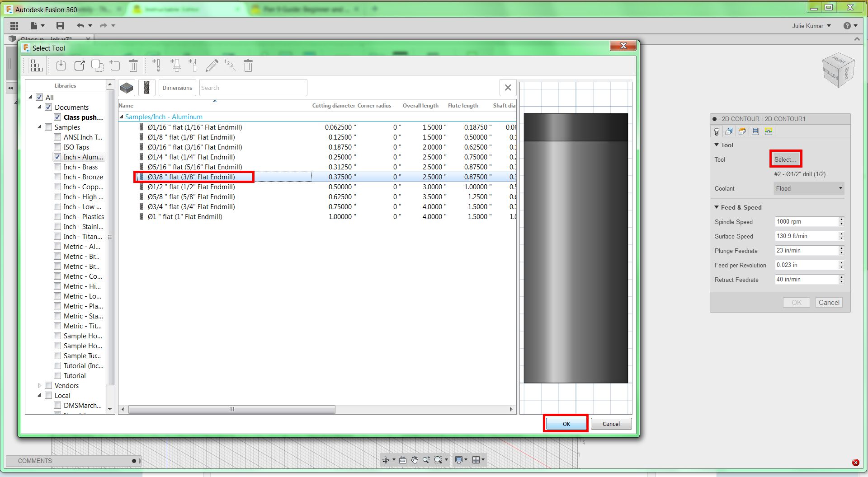Screen dimensions: 868x477
Task: Collapse the Samples/Inch - Aluminum group
Action: (121, 117)
